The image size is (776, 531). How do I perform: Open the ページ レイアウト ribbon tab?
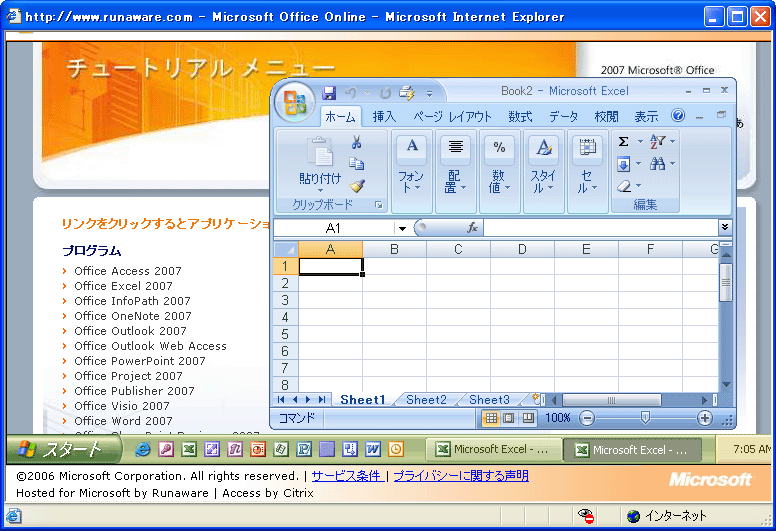[x=452, y=117]
